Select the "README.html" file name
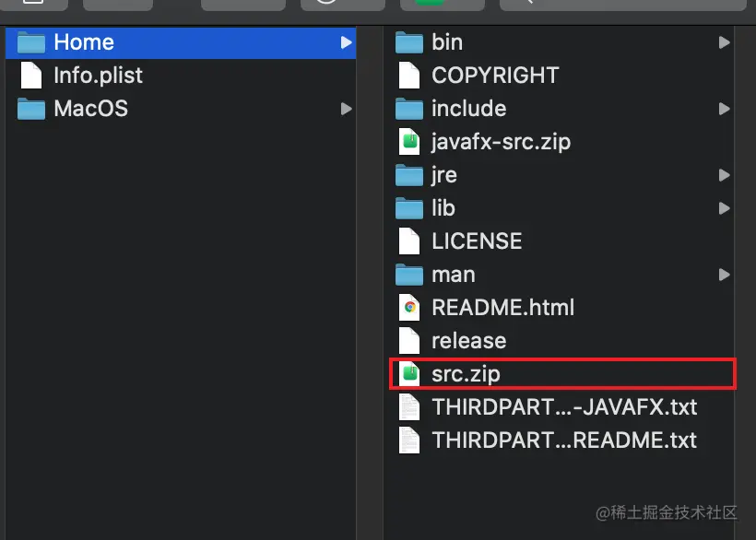 (x=503, y=308)
